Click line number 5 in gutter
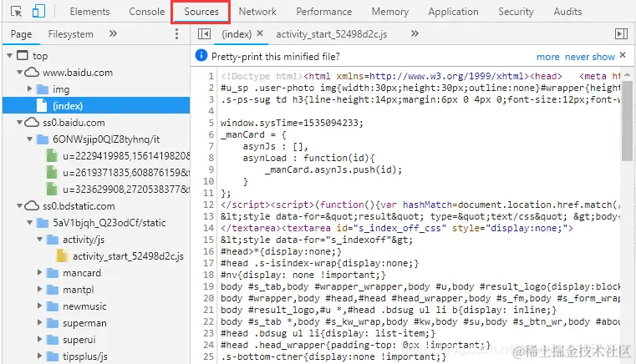This screenshot has height=364, width=636. [211, 123]
